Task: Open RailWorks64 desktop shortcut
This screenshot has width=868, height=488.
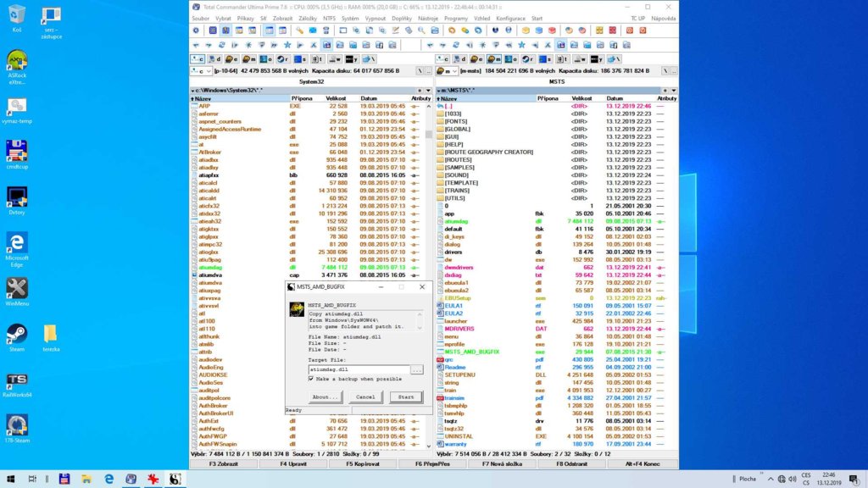Action: [x=16, y=381]
